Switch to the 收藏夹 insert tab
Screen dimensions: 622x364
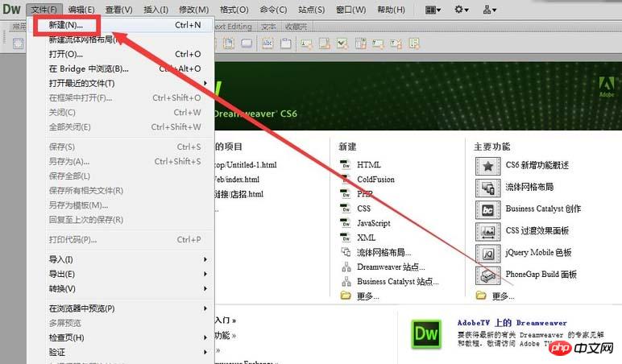[296, 27]
